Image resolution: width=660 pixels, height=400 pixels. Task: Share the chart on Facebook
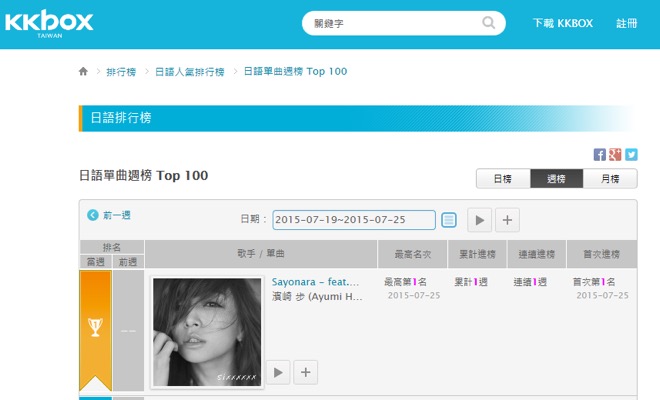tap(600, 154)
